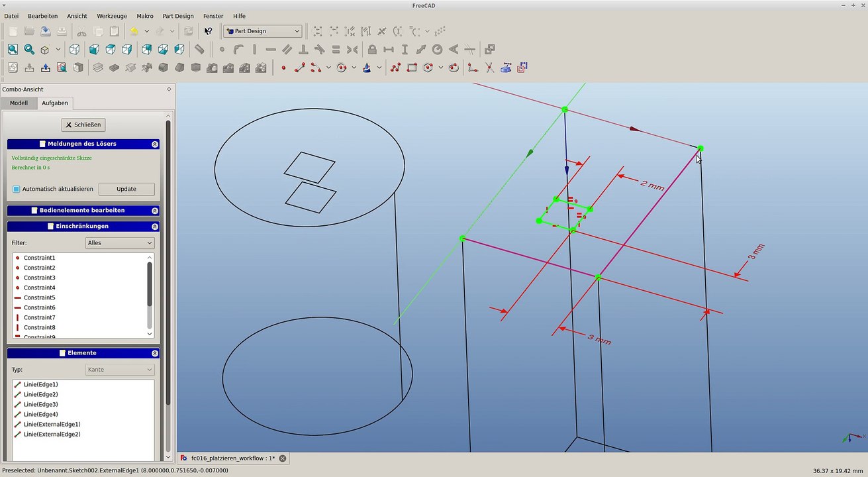Open the Hilfe menu
This screenshot has height=477, width=868.
[239, 16]
